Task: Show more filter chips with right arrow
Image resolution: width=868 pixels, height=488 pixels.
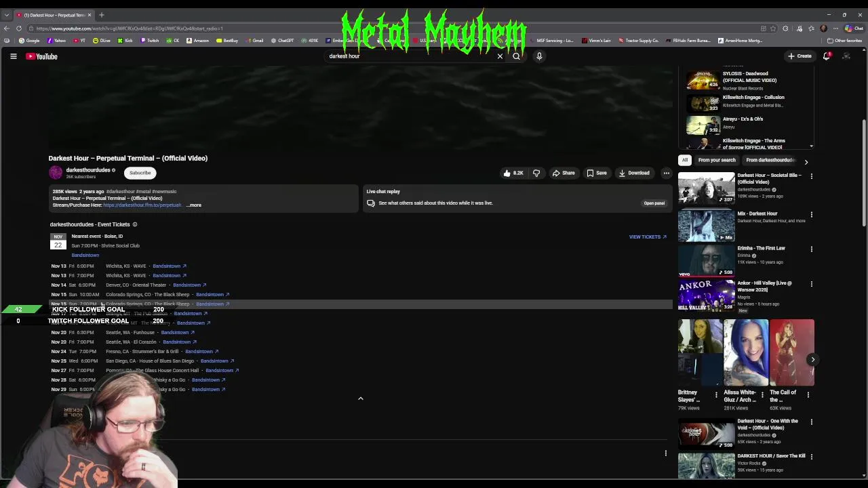Action: [806, 162]
